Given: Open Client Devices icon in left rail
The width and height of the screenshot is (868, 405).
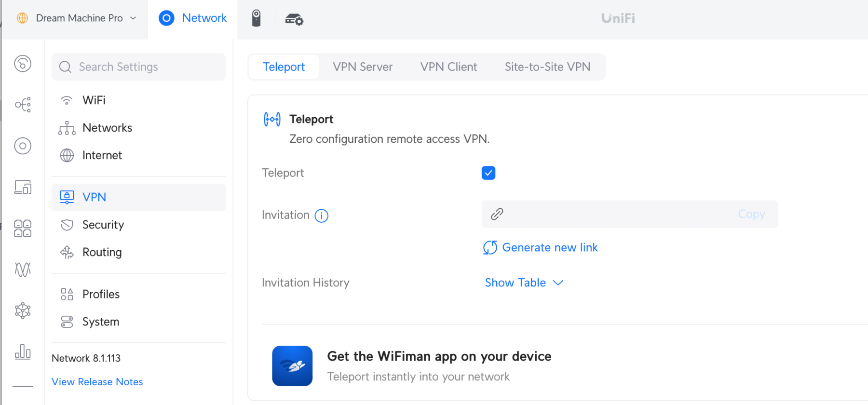Looking at the screenshot, I should click(23, 187).
